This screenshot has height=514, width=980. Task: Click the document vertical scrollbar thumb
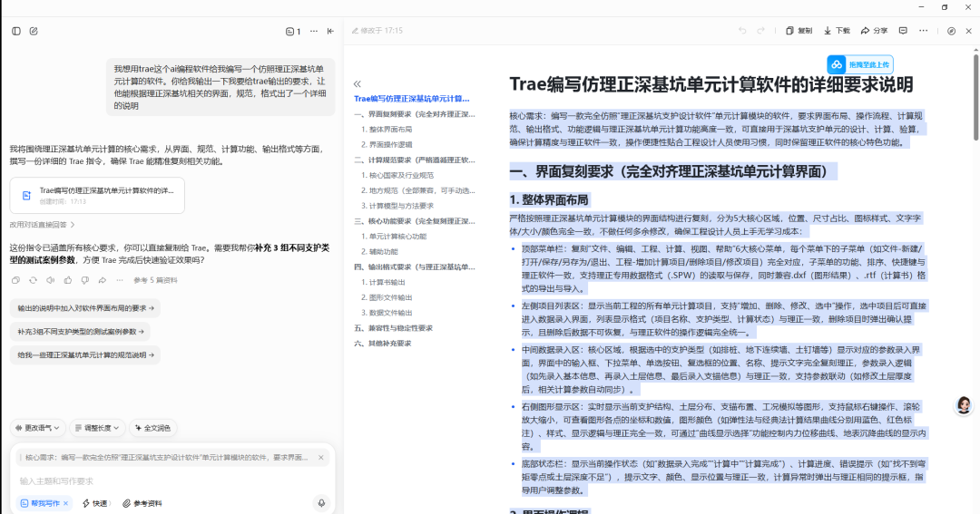975,97
